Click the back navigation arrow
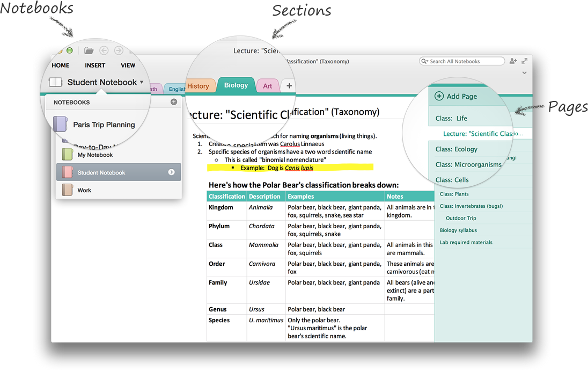This screenshot has height=370, width=588. [x=104, y=50]
